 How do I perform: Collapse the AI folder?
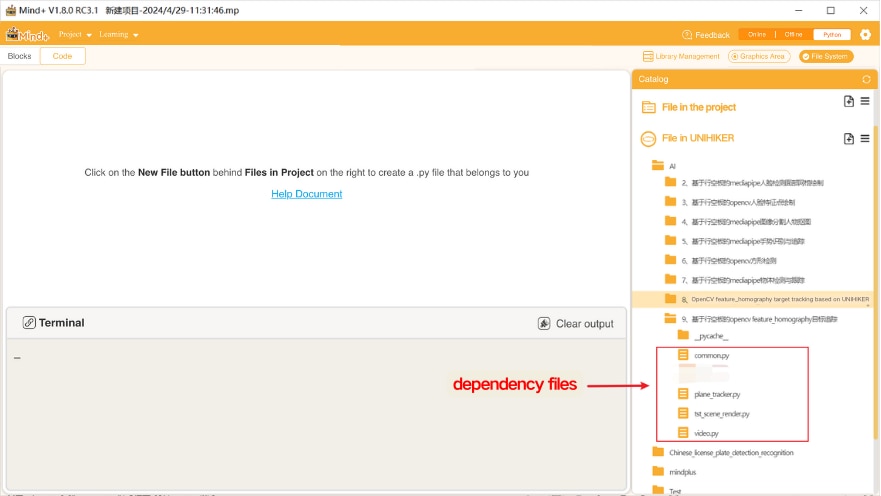pos(659,166)
